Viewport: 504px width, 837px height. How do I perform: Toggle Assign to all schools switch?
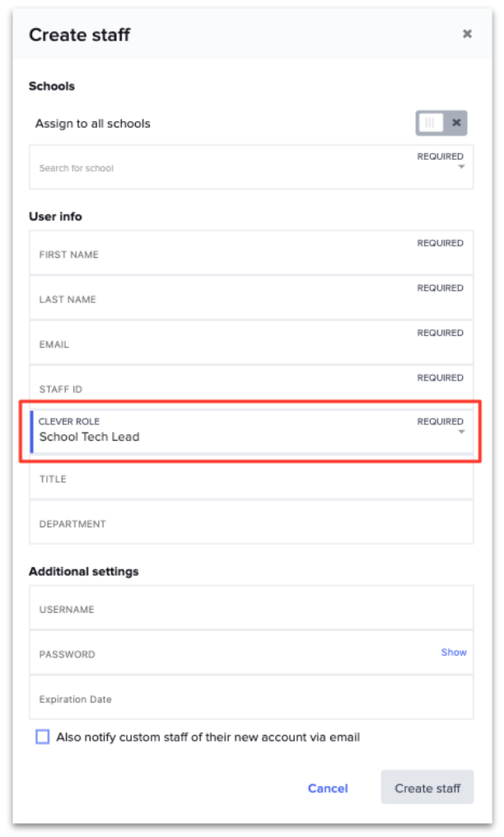(x=441, y=123)
